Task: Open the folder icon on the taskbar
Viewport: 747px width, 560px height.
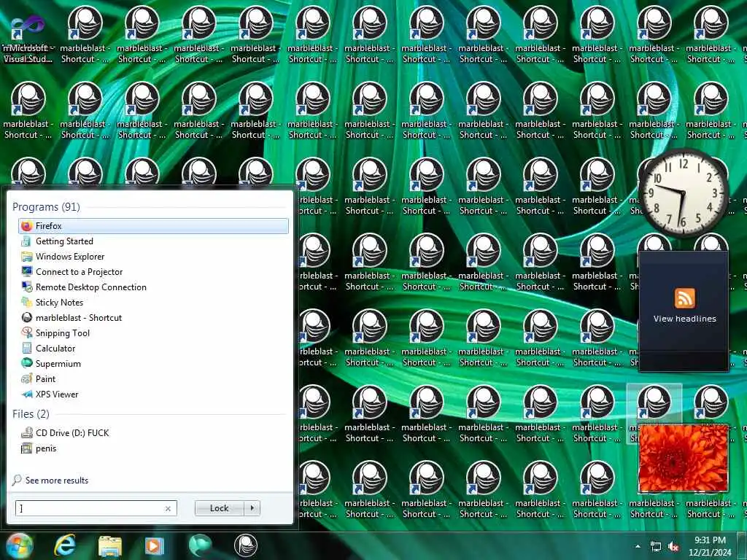Action: pos(109,545)
